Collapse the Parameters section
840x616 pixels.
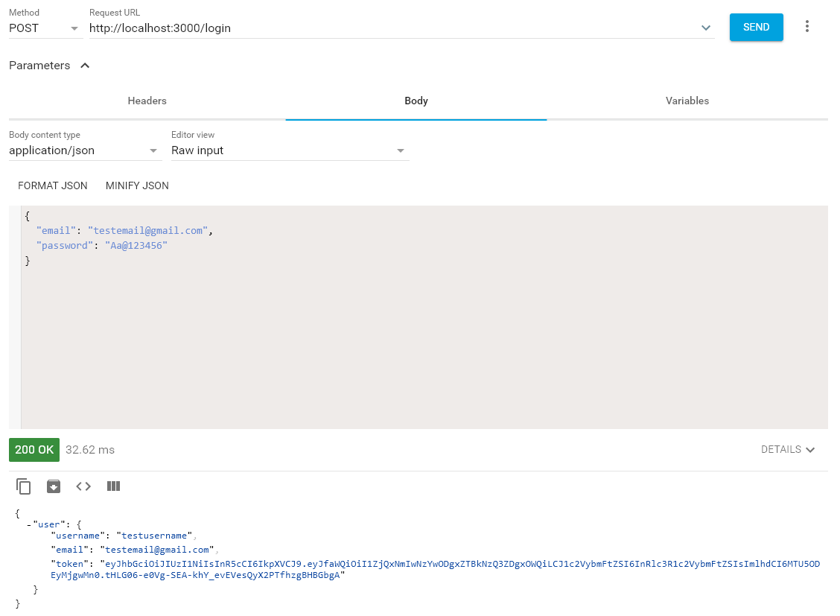click(84, 65)
